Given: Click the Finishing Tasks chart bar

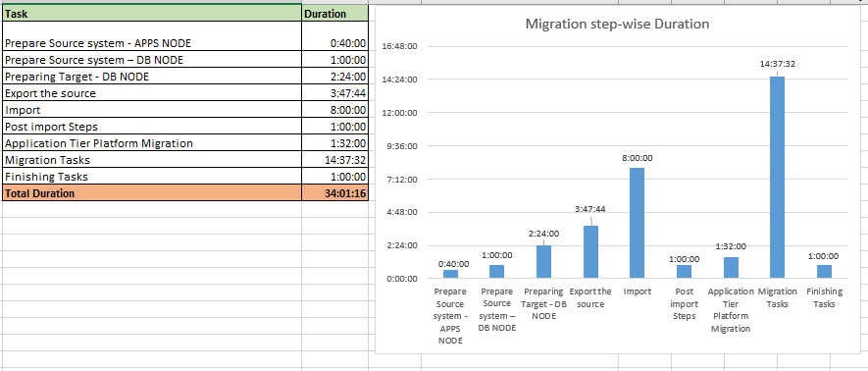Looking at the screenshot, I should tap(824, 271).
